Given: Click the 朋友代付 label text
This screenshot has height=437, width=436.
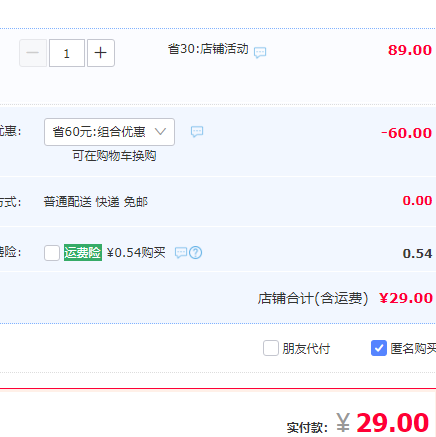Looking at the screenshot, I should click(306, 349).
